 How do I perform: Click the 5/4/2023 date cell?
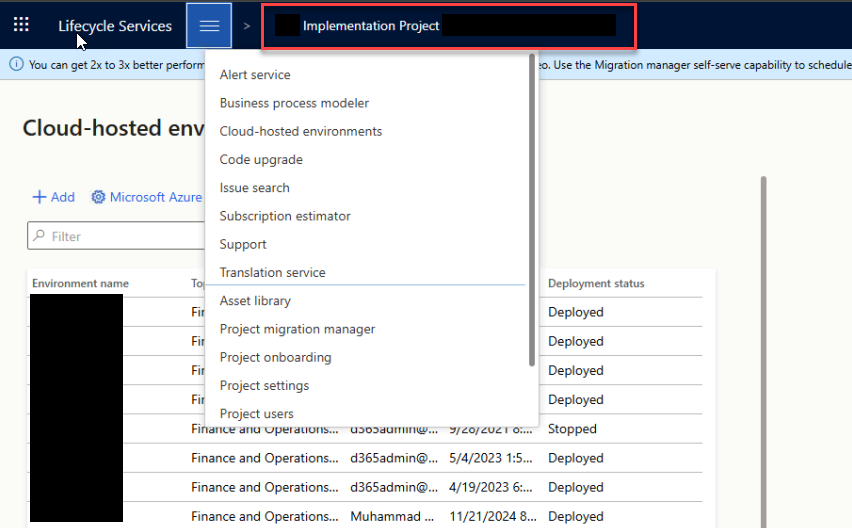490,458
